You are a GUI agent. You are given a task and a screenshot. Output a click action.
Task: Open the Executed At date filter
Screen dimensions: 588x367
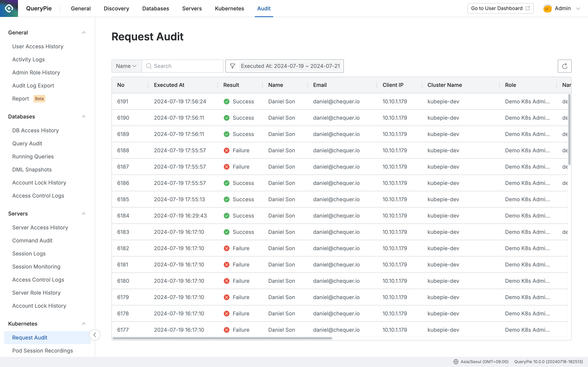tap(290, 66)
